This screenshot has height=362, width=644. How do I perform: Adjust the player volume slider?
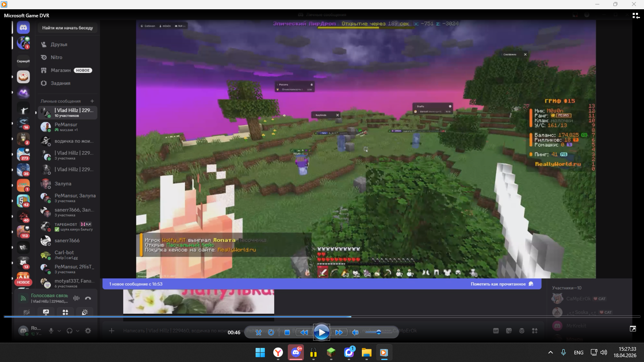tap(378, 332)
